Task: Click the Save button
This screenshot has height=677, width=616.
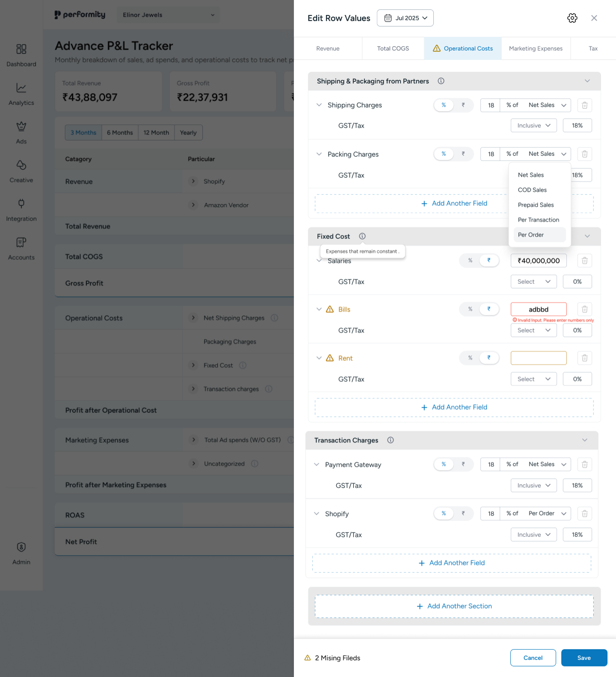Action: tap(584, 658)
